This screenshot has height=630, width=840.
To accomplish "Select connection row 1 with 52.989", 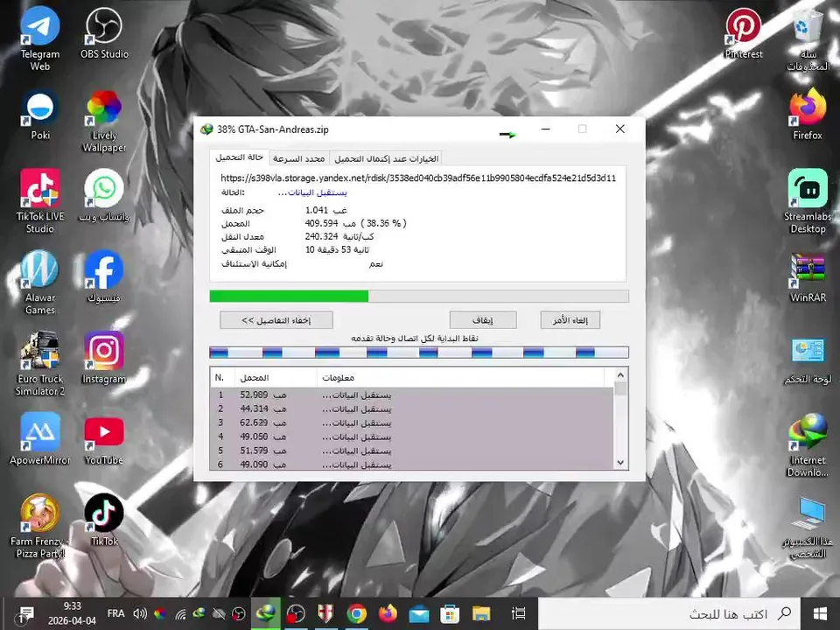I will tap(411, 395).
